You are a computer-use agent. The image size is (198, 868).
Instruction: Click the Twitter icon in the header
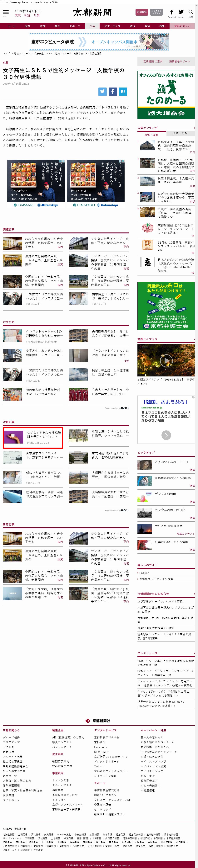[181, 13]
